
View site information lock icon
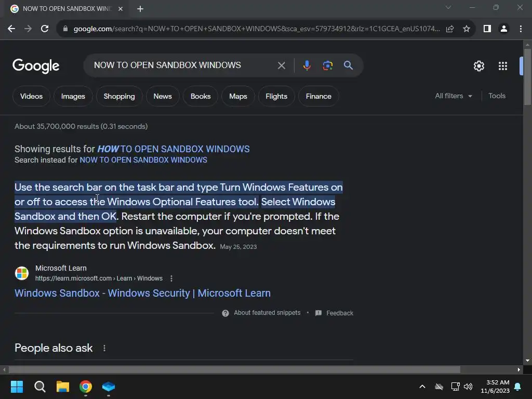pos(65,29)
